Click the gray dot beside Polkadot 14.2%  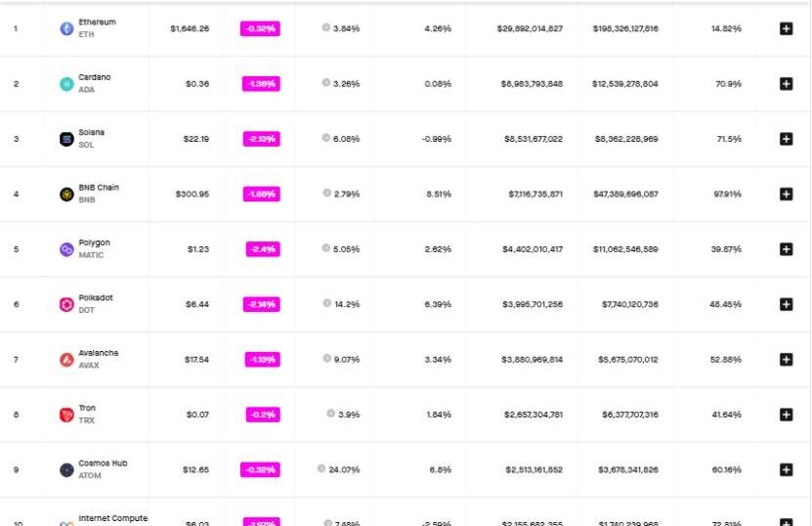coord(326,304)
